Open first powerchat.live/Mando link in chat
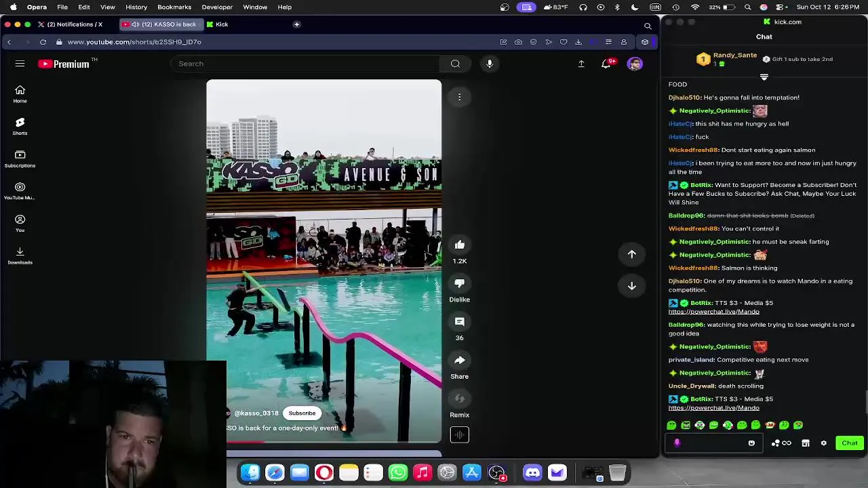Screen dimensions: 868x488 pyautogui.click(x=714, y=312)
